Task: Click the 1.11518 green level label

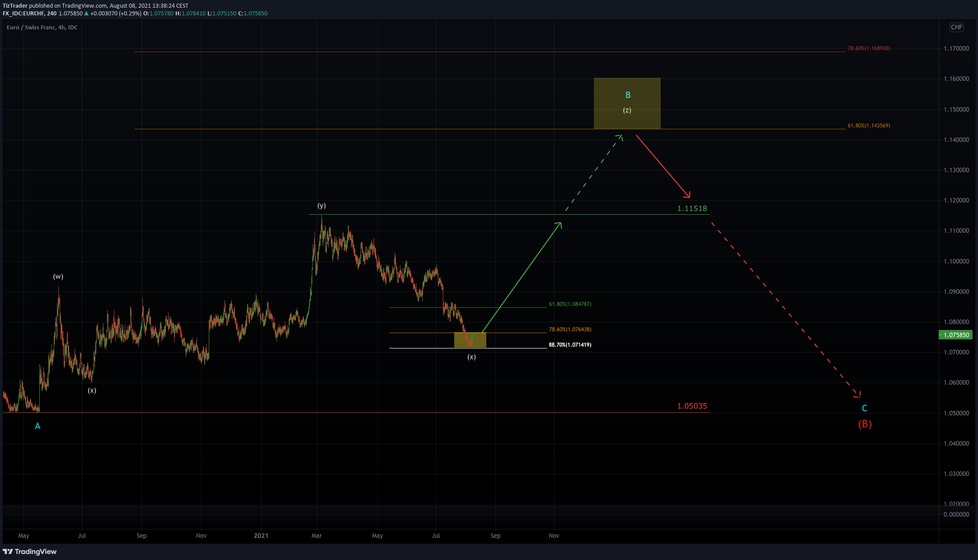Action: 692,208
